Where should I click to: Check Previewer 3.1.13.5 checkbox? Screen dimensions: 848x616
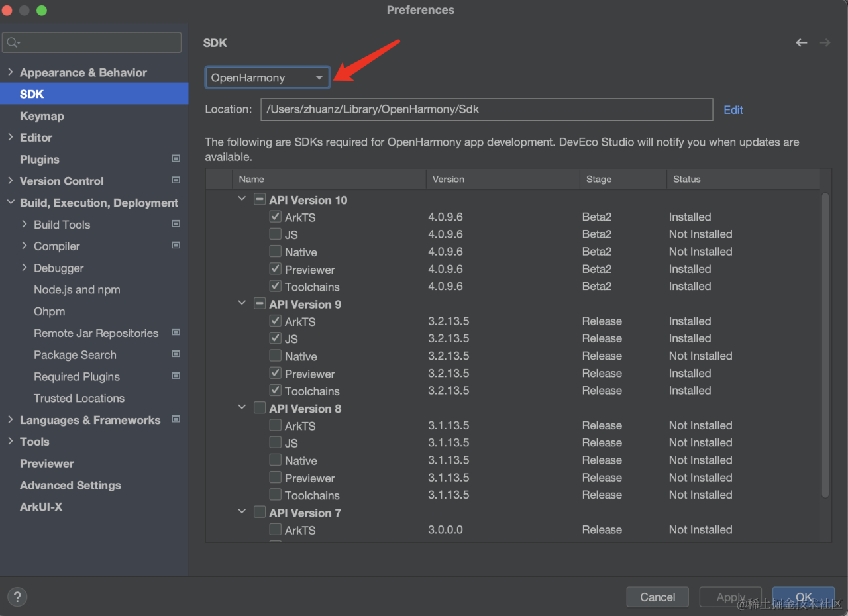[276, 478]
